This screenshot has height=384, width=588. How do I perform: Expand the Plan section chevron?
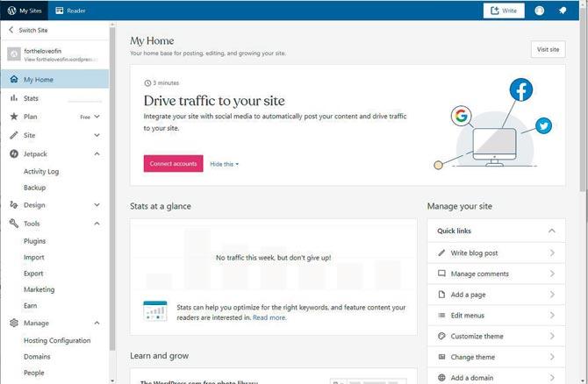[x=97, y=117]
